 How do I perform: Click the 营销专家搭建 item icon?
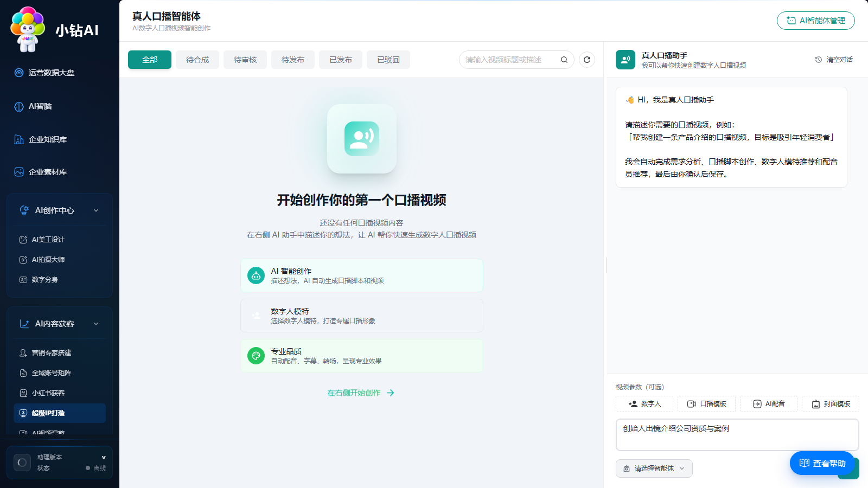23,353
